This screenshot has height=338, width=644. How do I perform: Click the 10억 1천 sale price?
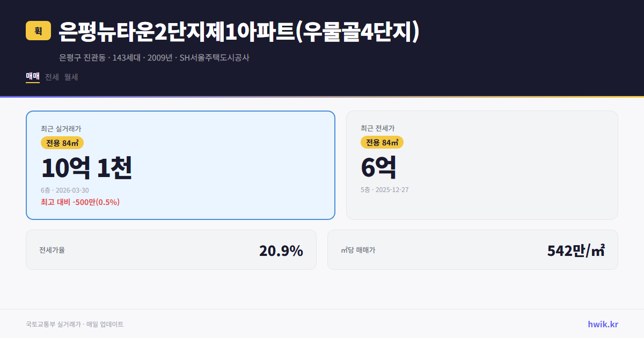[x=87, y=167]
